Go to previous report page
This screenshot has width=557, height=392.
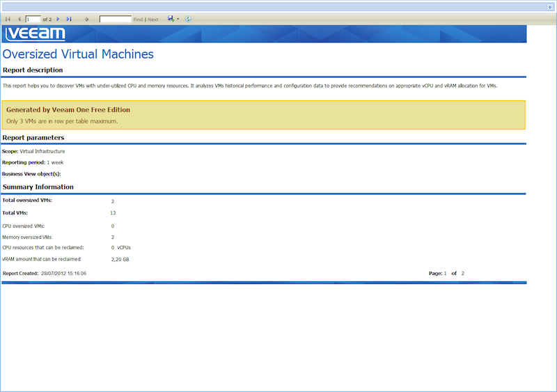click(x=19, y=19)
